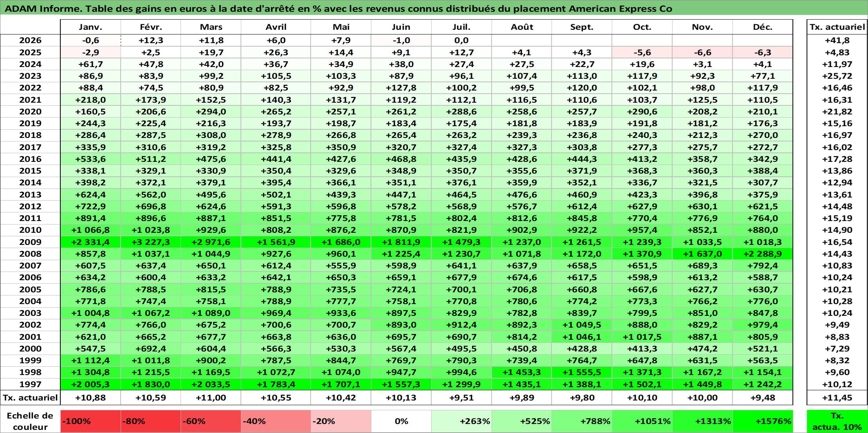Viewport: 868px width, 433px height.
Task: Select the '+2 033,5' cell
Action: tap(211, 384)
